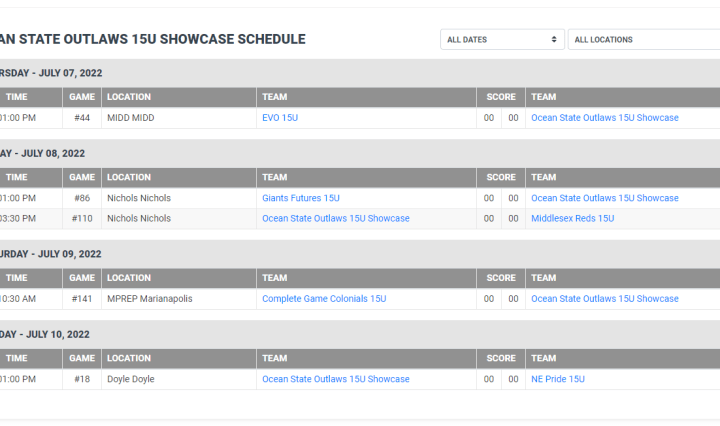Select Ocean State Outlaws link in game #110 row
The width and height of the screenshot is (720, 426).
pos(335,218)
